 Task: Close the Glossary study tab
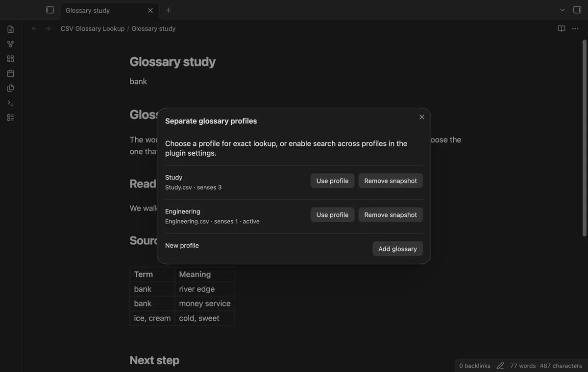click(x=150, y=10)
